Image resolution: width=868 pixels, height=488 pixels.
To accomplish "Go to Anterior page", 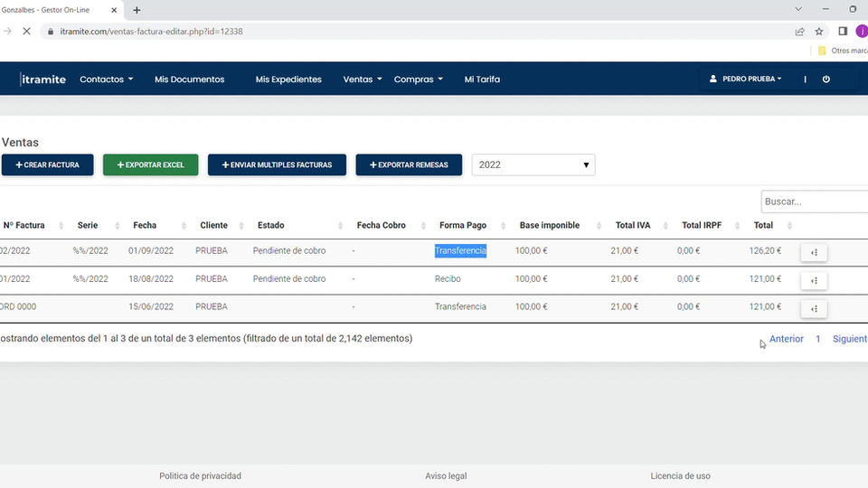I will pyautogui.click(x=786, y=339).
